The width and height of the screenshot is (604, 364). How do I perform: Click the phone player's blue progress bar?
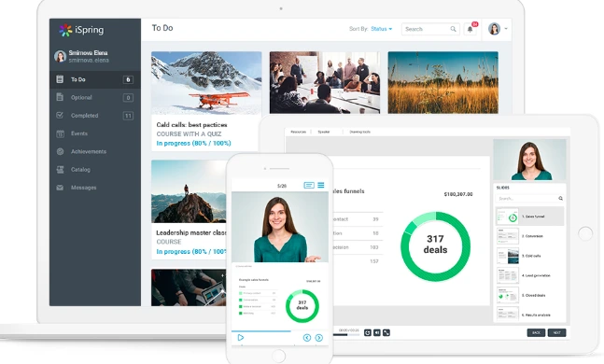(x=260, y=331)
